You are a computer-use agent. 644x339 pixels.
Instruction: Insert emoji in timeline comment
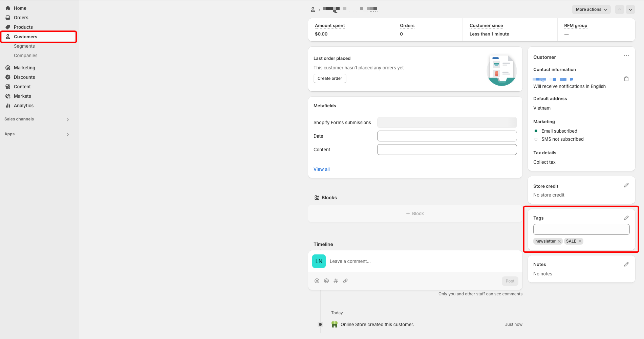(x=317, y=281)
